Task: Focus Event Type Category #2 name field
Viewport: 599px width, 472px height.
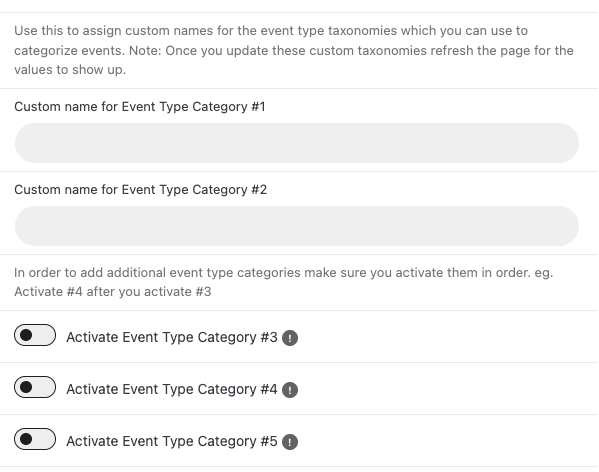Action: (297, 226)
